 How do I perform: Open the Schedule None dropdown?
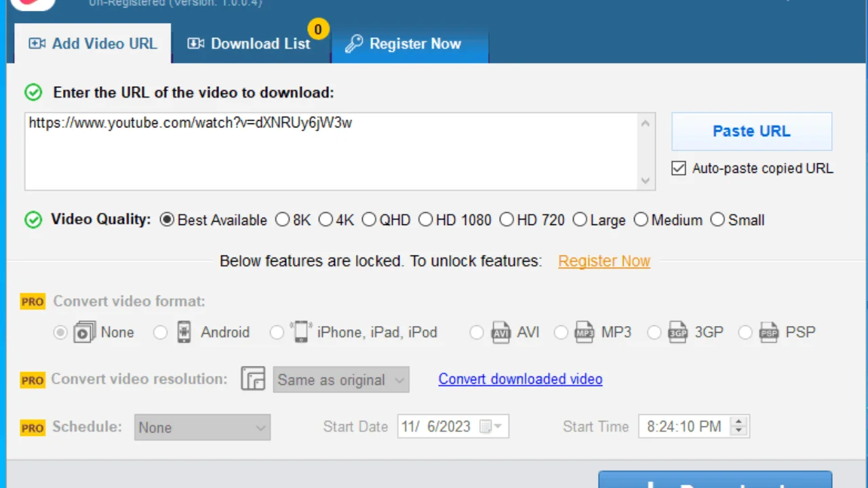pyautogui.click(x=202, y=428)
